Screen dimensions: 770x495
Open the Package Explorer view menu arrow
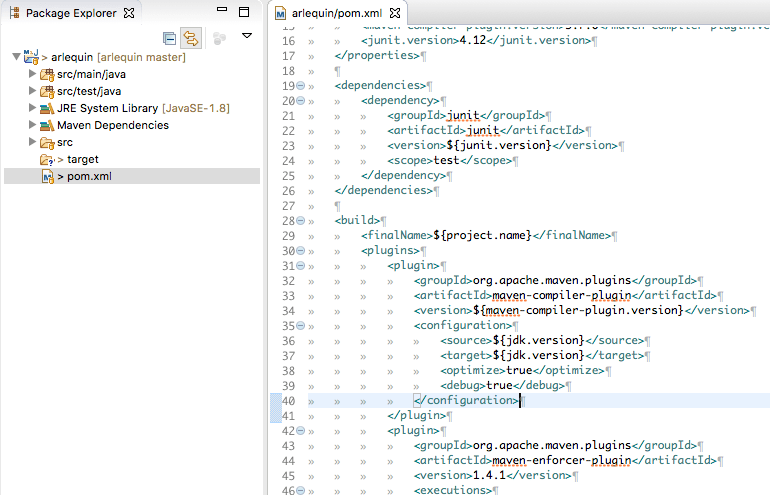tap(247, 36)
